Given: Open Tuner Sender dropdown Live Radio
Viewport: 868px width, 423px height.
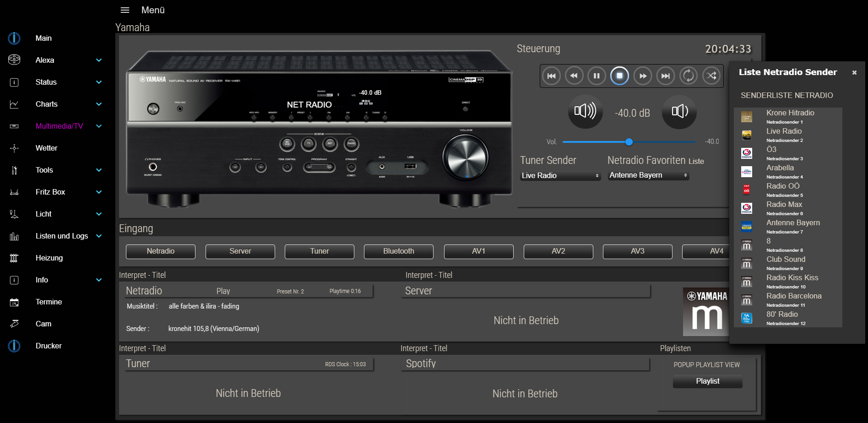Looking at the screenshot, I should click(x=560, y=176).
